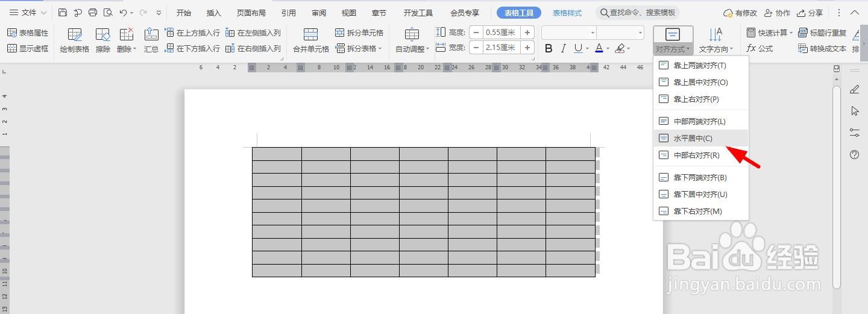Choose 靠下右对齐(M) alignment
868x314 pixels.
701,211
